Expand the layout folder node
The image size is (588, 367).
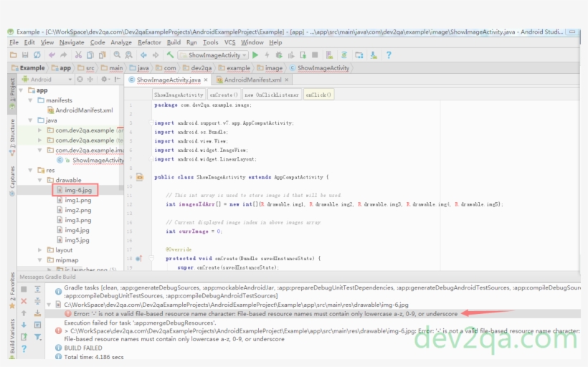point(39,250)
